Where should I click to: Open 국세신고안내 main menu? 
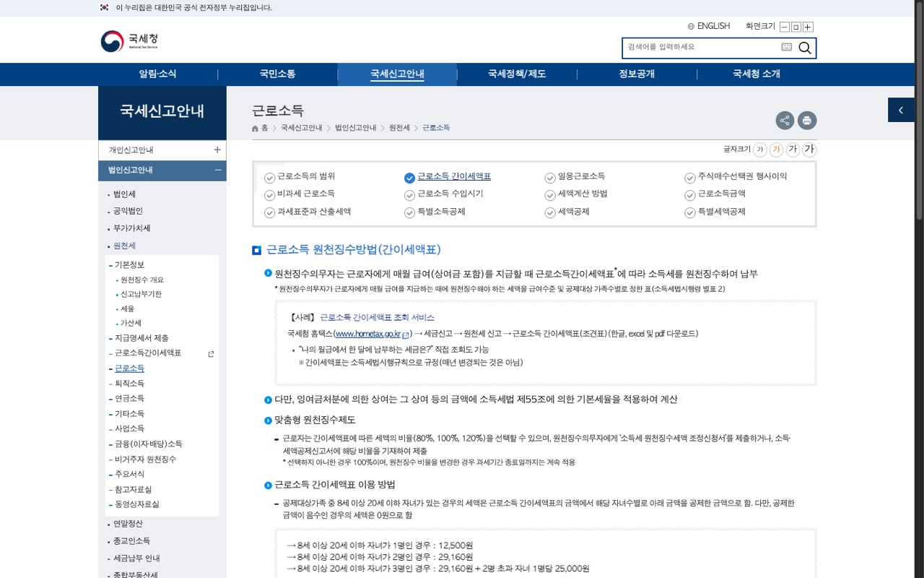(397, 74)
